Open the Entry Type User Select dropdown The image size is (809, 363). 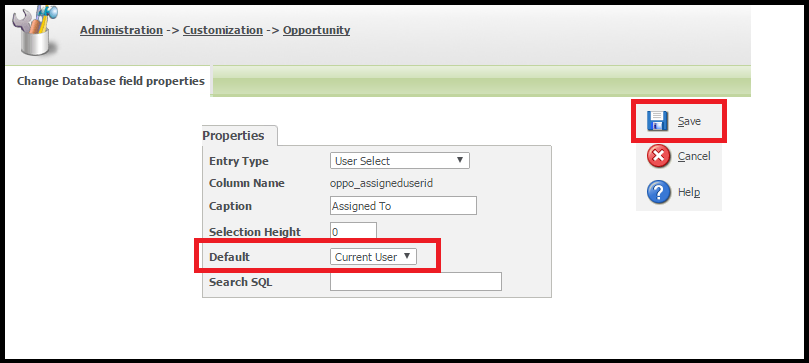point(399,161)
